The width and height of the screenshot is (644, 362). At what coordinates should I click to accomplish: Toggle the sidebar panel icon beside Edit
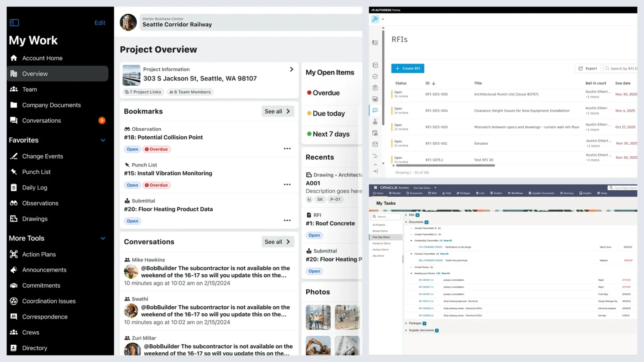point(14,23)
